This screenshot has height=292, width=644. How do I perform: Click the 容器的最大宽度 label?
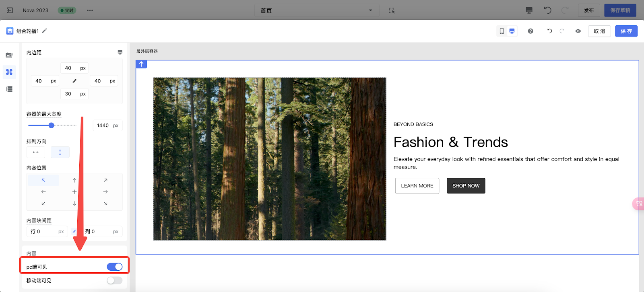point(44,114)
